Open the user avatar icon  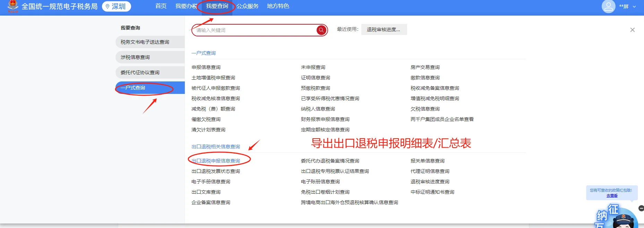tap(608, 6)
